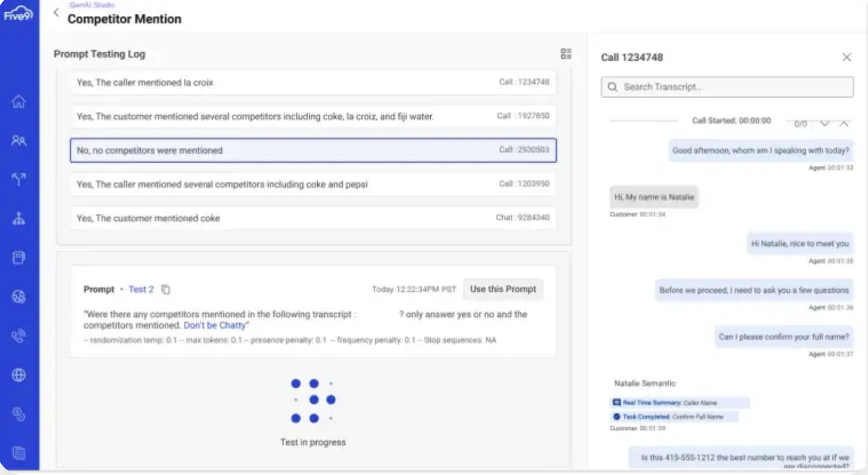
Task: Open the Test 2 link
Action: 141,289
